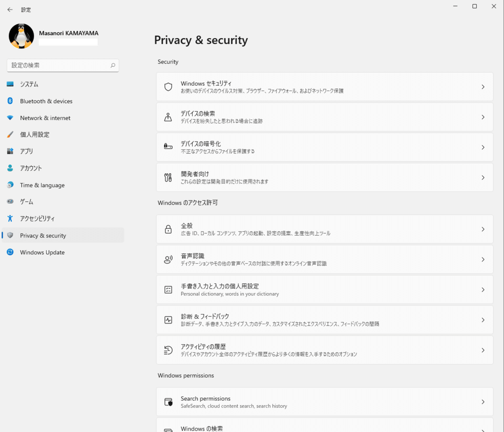Click the back arrow button
504x432 pixels.
(x=10, y=10)
